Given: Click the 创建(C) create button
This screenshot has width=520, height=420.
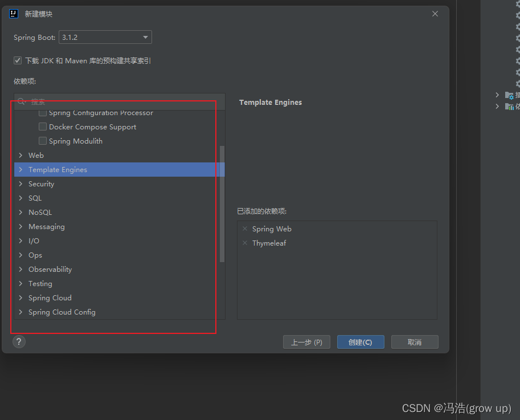Looking at the screenshot, I should pyautogui.click(x=361, y=342).
